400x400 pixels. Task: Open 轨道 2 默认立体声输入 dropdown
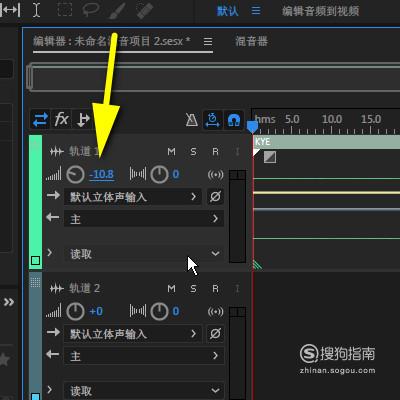point(133,333)
